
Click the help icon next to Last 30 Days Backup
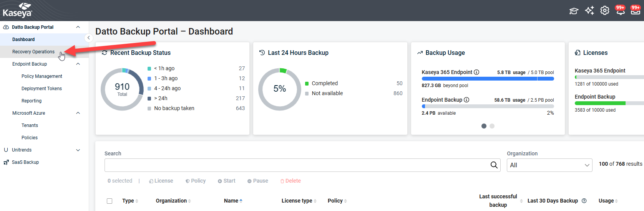point(584,201)
